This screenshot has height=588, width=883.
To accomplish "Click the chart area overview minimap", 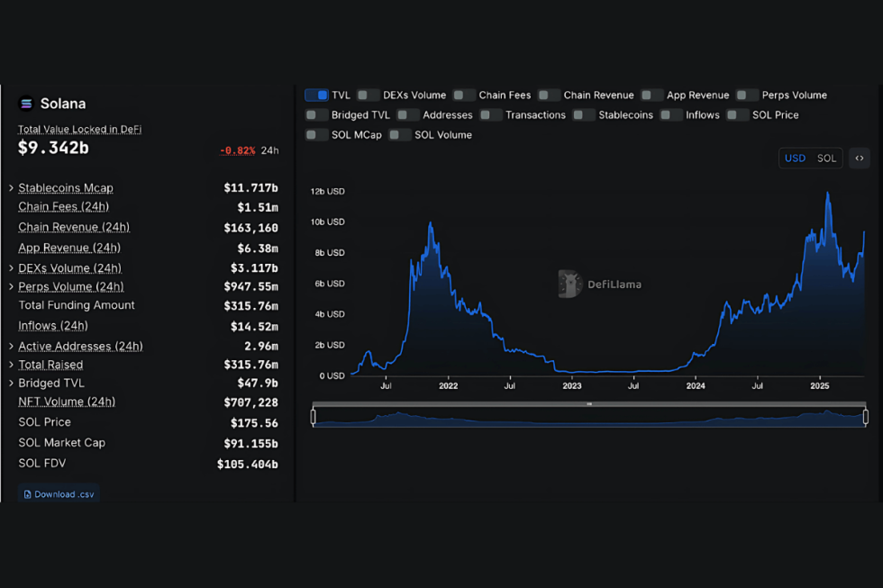I will pyautogui.click(x=589, y=418).
